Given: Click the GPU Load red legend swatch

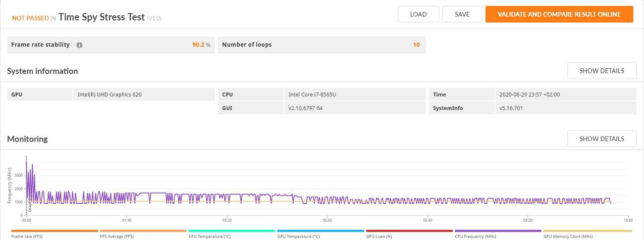Looking at the screenshot, I should tap(409, 231).
